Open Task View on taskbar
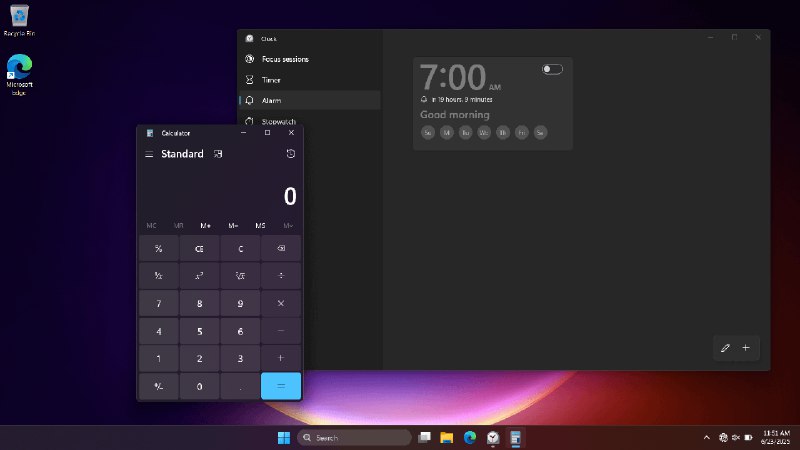Viewport: 800px width, 450px height. [424, 438]
